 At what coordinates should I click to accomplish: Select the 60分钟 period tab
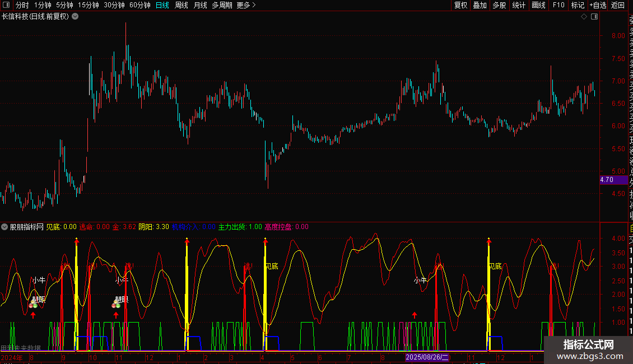(139, 5)
